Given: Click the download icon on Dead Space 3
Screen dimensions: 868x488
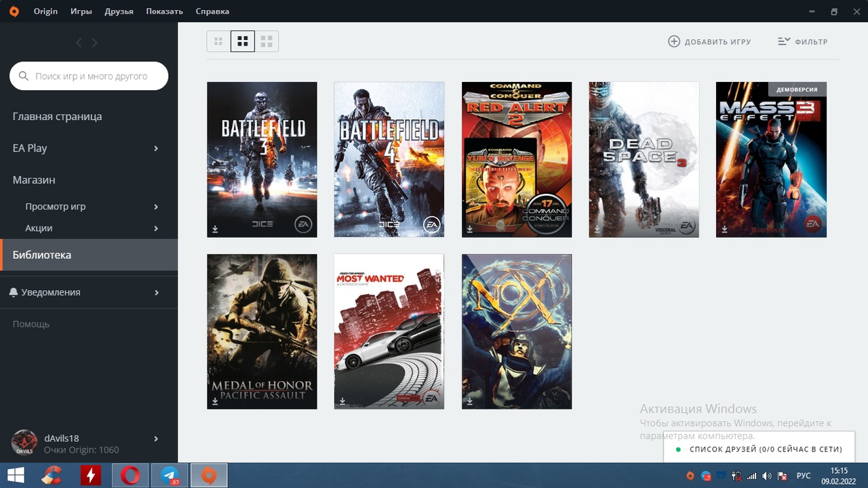Looking at the screenshot, I should click(x=596, y=230).
